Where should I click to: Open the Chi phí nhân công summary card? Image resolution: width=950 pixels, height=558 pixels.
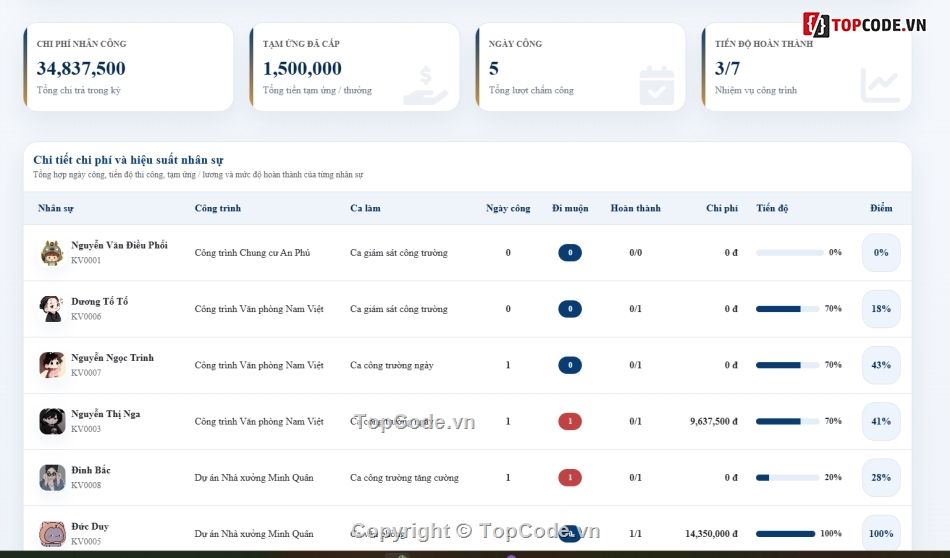pyautogui.click(x=128, y=67)
